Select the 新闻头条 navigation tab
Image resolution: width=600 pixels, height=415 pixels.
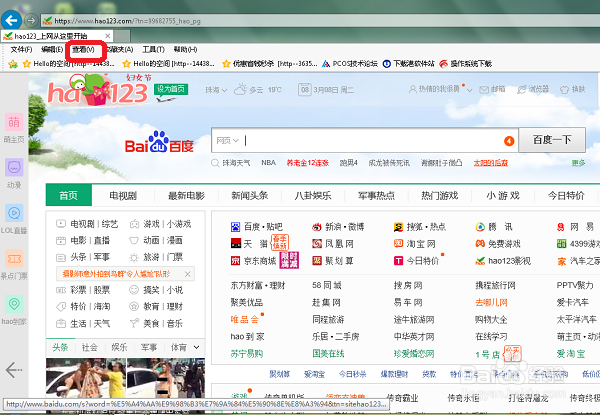pos(249,196)
